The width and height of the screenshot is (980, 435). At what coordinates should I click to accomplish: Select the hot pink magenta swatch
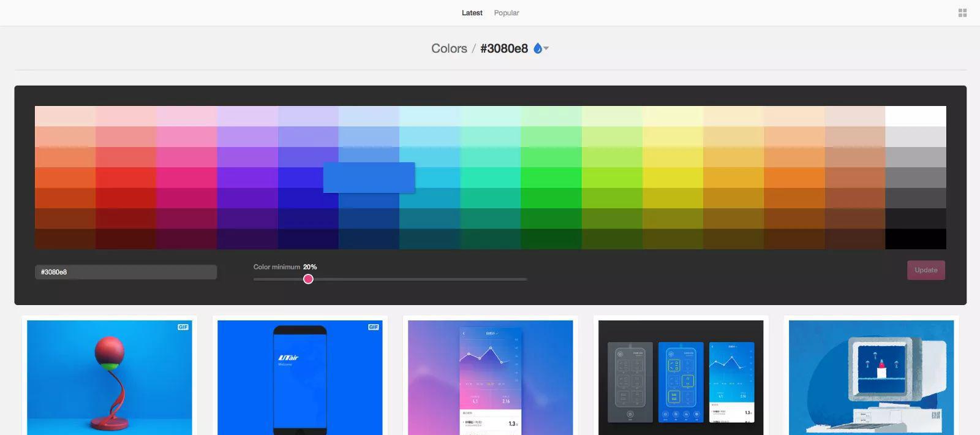186,178
